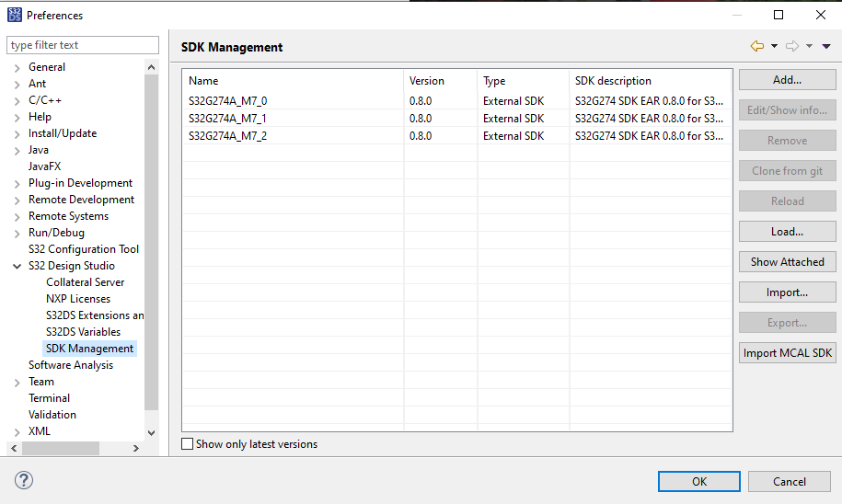The width and height of the screenshot is (842, 504).
Task: Click the type filter text field
Action: tap(83, 45)
